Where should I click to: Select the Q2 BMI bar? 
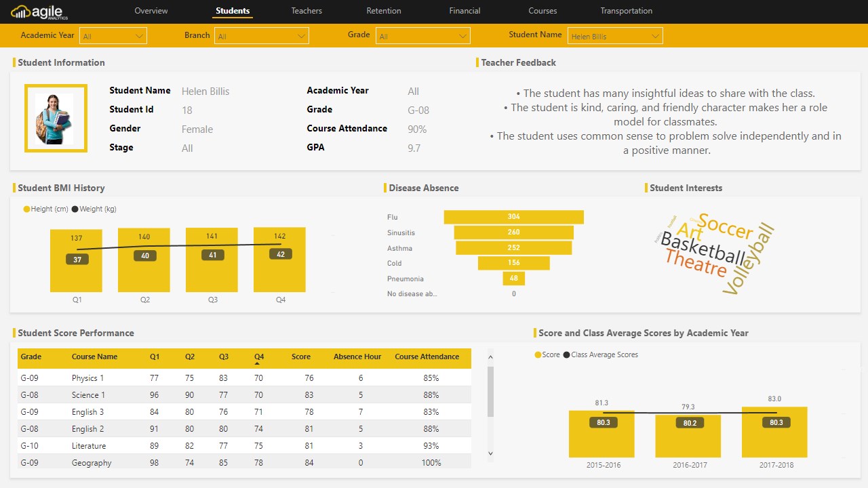coord(144,260)
